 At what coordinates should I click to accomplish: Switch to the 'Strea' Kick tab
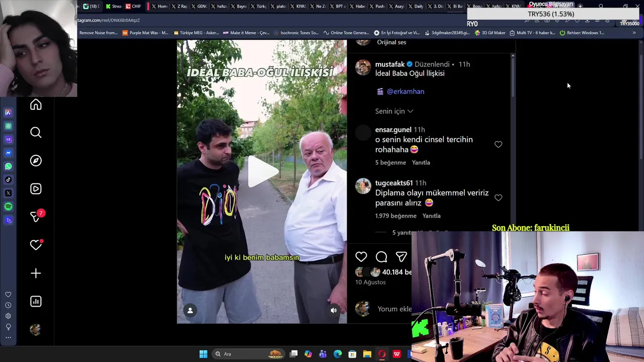tap(114, 6)
